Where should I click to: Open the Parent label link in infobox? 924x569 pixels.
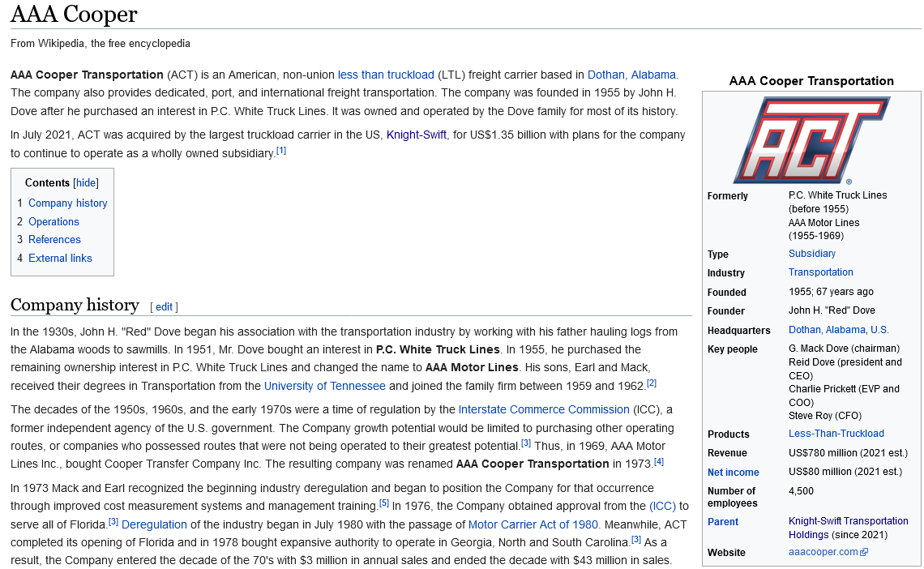tap(722, 522)
